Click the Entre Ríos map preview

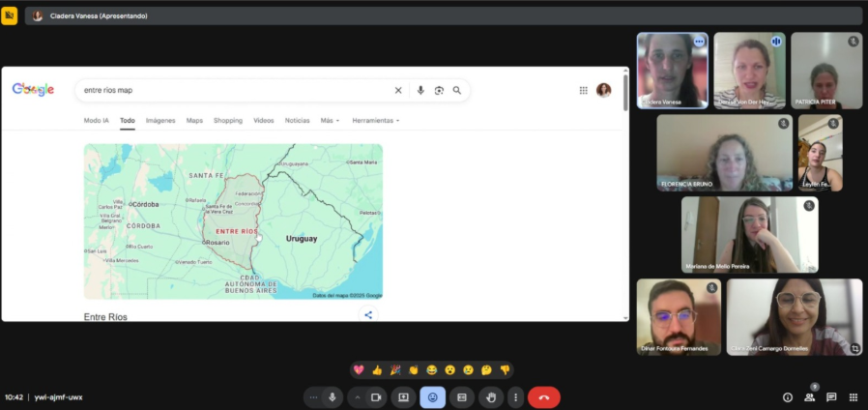[233, 221]
